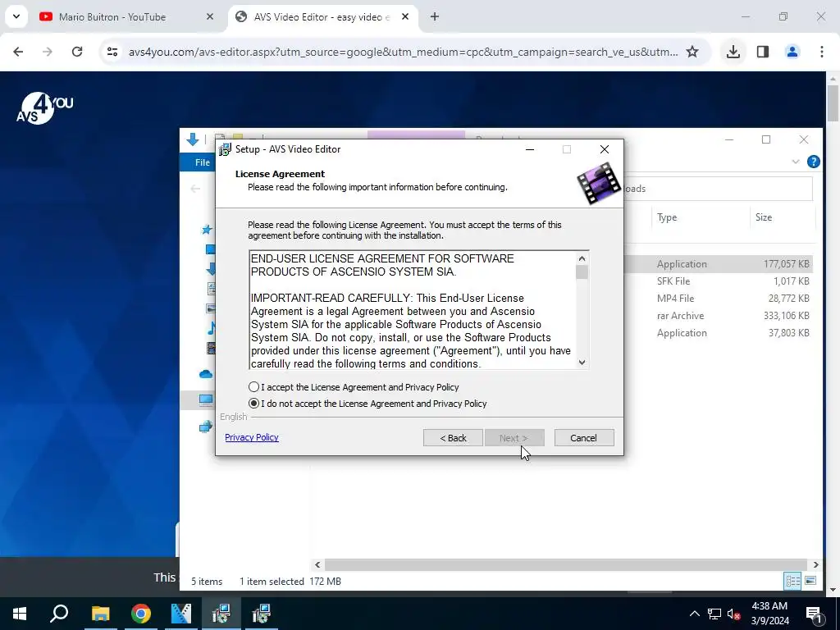Open Chrome profile avatar
Viewport: 840px width, 630px height.
(x=792, y=52)
